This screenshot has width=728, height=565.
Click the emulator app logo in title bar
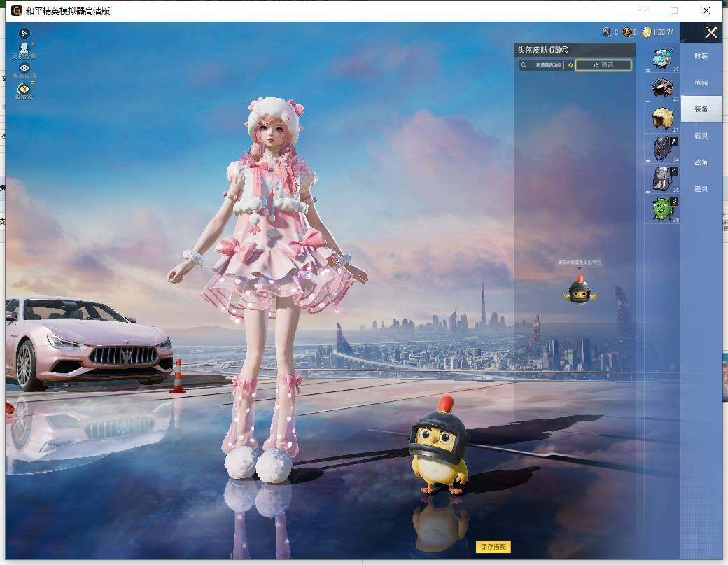tap(17, 11)
